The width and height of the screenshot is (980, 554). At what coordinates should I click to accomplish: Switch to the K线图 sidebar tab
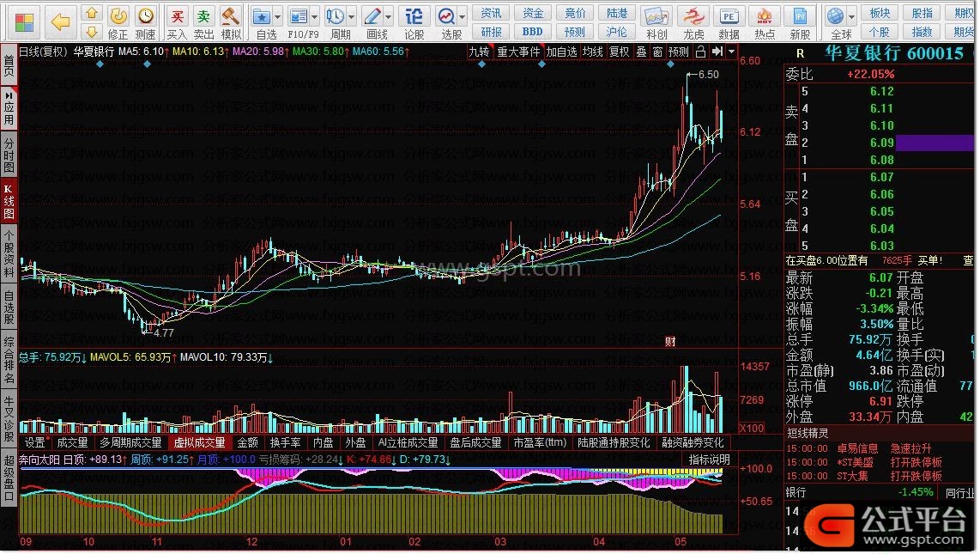(9, 200)
